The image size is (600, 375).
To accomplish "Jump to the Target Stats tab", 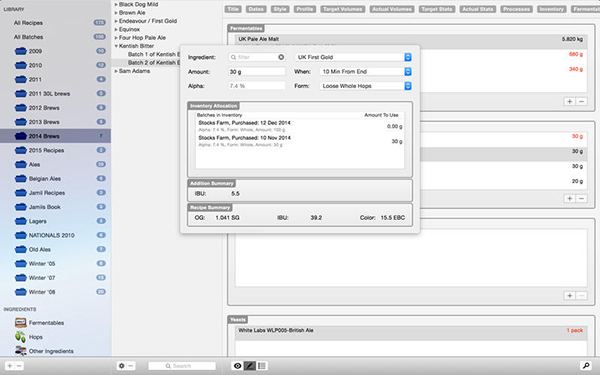I will [x=437, y=9].
